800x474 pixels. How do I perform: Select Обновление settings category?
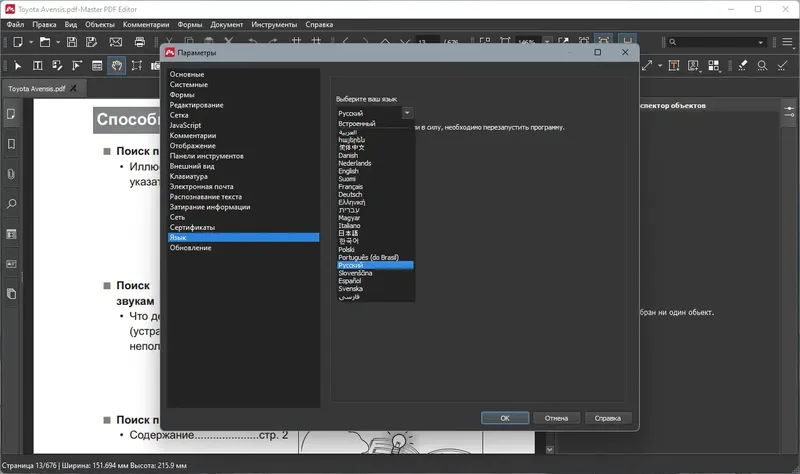tap(190, 248)
